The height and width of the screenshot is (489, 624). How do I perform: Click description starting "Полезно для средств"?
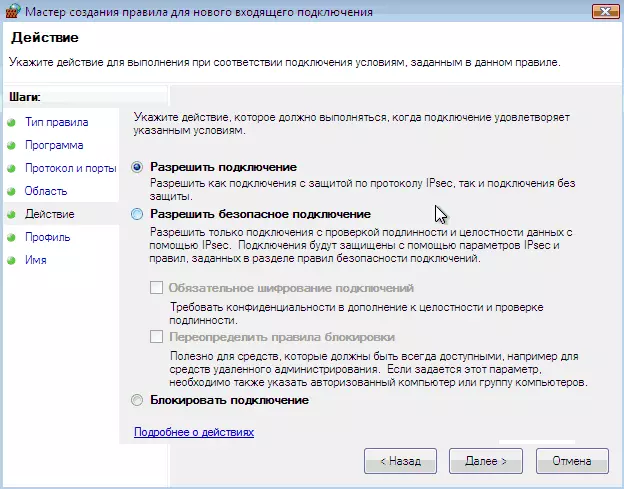[378, 370]
